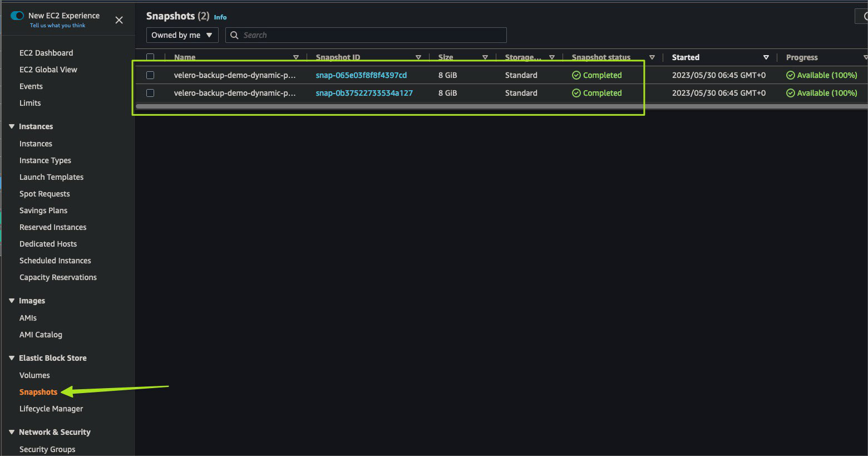
Task: Open Instance Types
Action: pos(45,160)
